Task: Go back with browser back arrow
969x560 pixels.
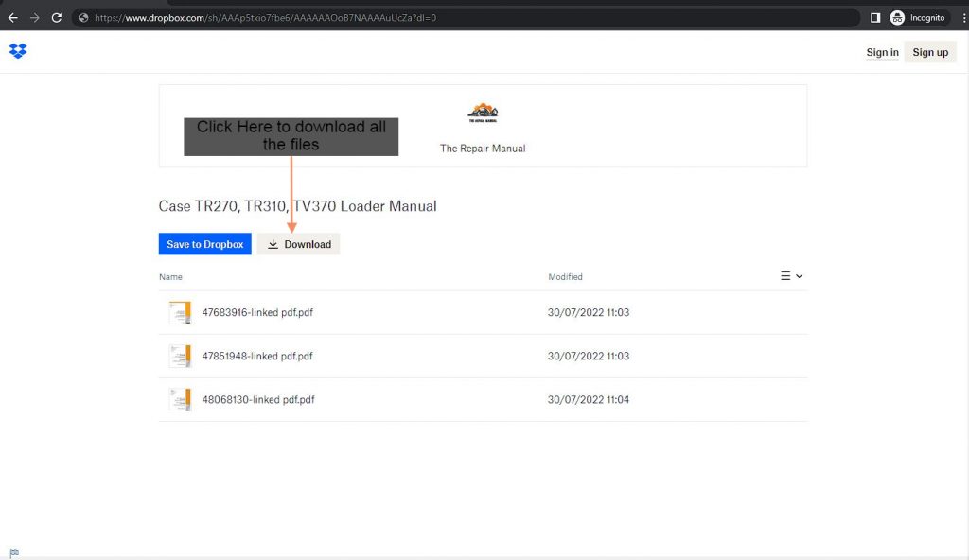Action: pos(13,17)
